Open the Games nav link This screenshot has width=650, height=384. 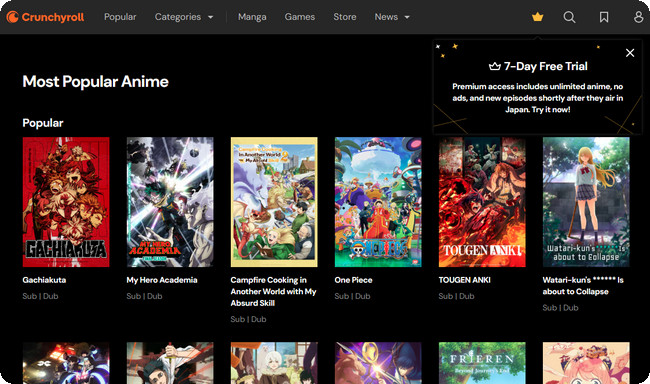[x=300, y=17]
